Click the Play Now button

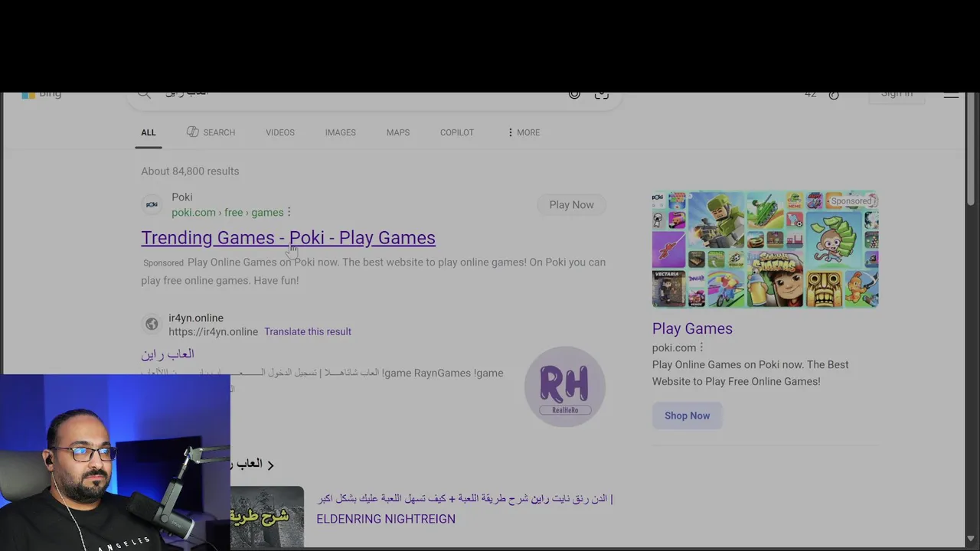pos(571,204)
